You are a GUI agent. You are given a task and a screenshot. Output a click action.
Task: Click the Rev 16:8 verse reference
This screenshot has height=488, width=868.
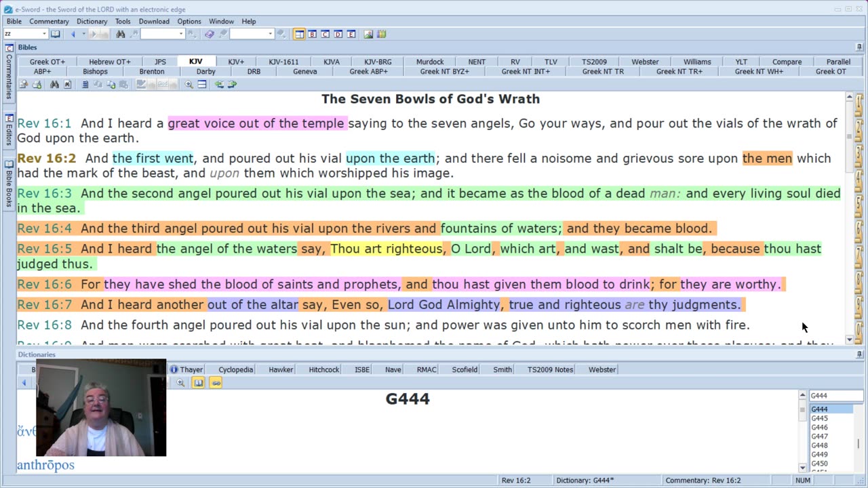coord(44,325)
